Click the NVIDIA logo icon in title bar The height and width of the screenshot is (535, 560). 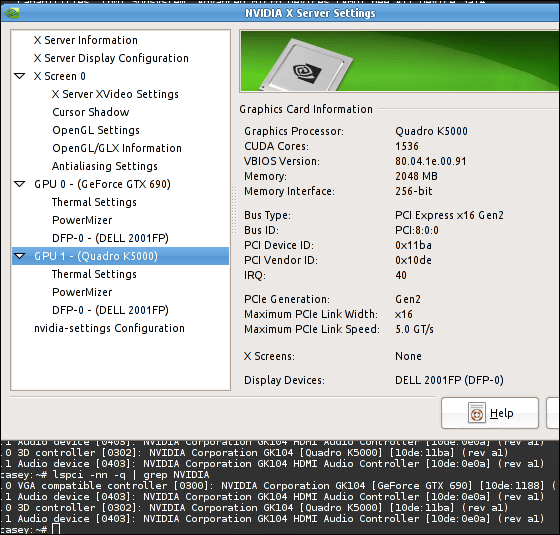(11, 14)
